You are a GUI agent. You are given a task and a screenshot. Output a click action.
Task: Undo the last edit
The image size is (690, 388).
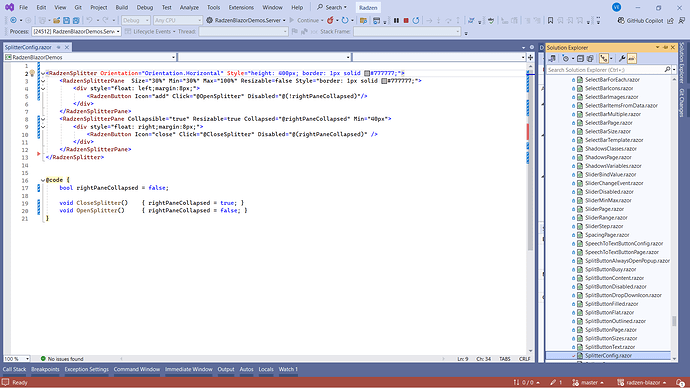[90, 20]
